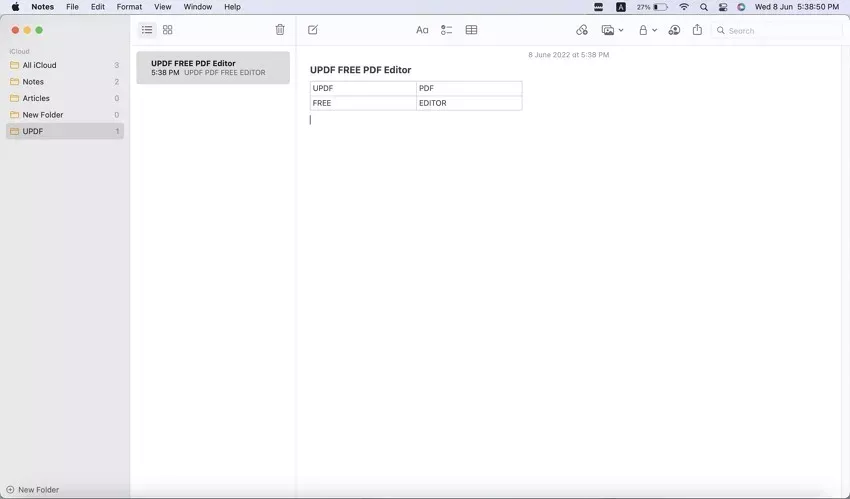
Task: Open the Notes folder in sidebar
Action: [65, 82]
